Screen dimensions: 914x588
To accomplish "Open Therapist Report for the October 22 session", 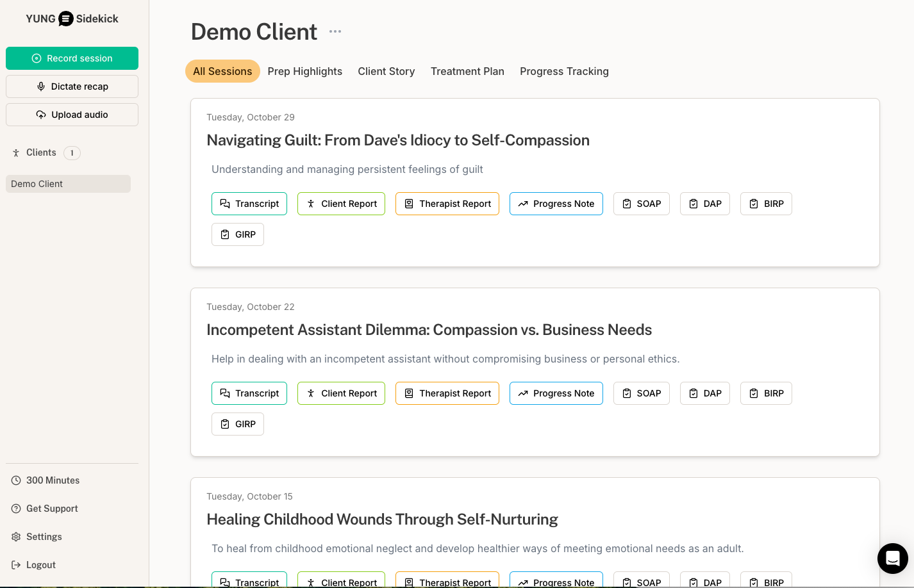I will click(x=447, y=393).
